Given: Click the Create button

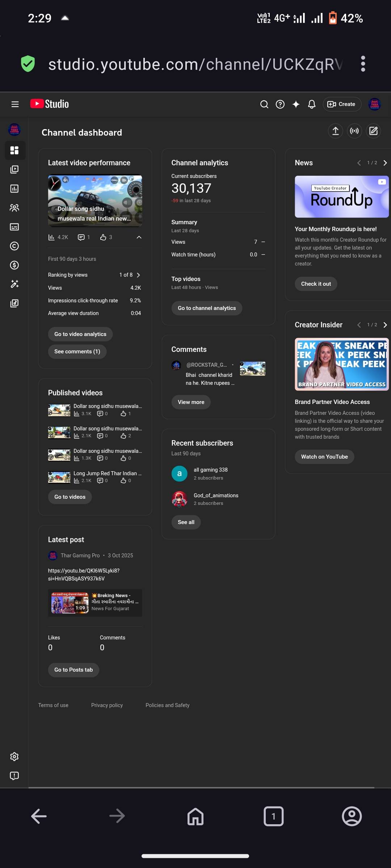Looking at the screenshot, I should [342, 104].
